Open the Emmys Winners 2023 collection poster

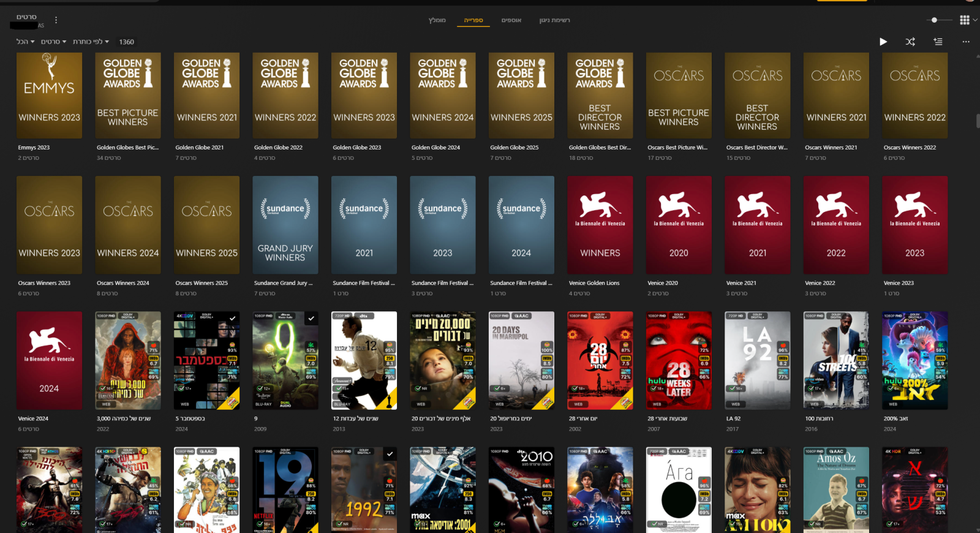pyautogui.click(x=49, y=95)
